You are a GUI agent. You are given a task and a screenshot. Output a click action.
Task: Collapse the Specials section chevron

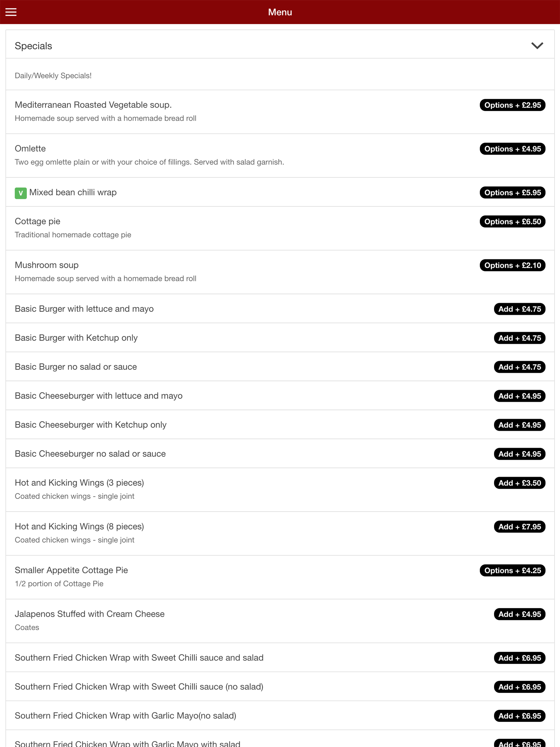click(537, 46)
